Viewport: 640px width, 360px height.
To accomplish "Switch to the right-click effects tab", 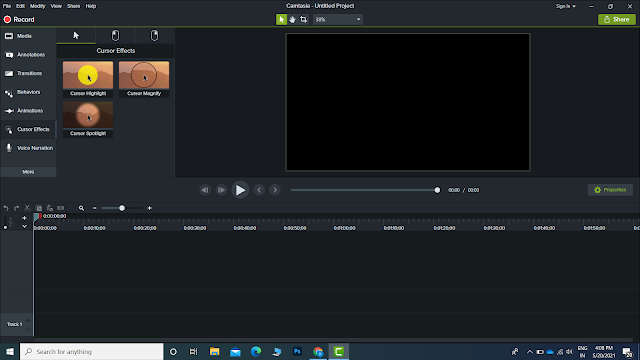I will pyautogui.click(x=154, y=36).
